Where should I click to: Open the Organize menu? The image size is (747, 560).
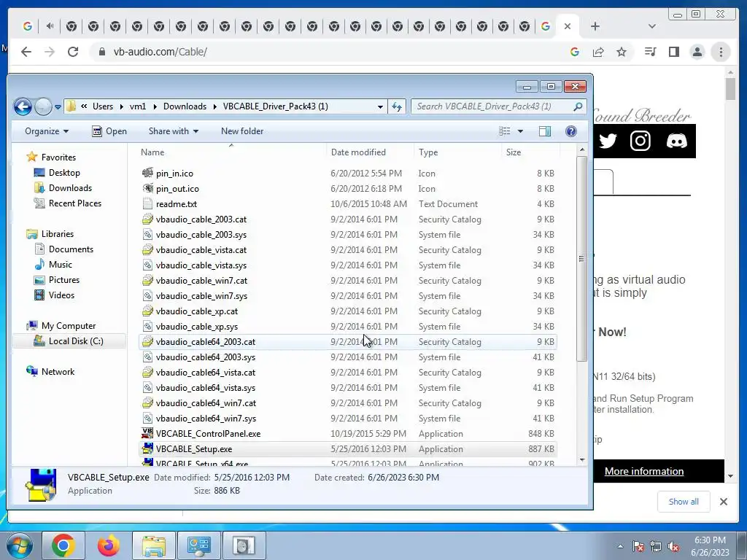pos(47,131)
